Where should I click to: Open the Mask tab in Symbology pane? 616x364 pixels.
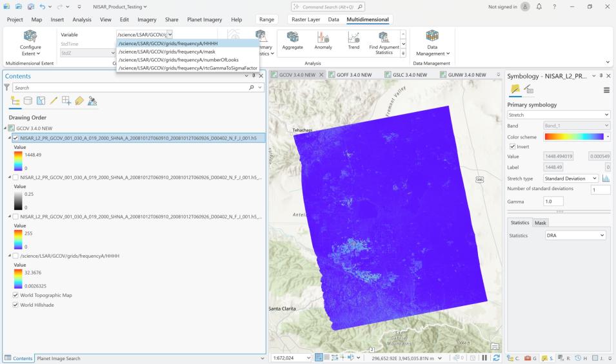click(541, 222)
